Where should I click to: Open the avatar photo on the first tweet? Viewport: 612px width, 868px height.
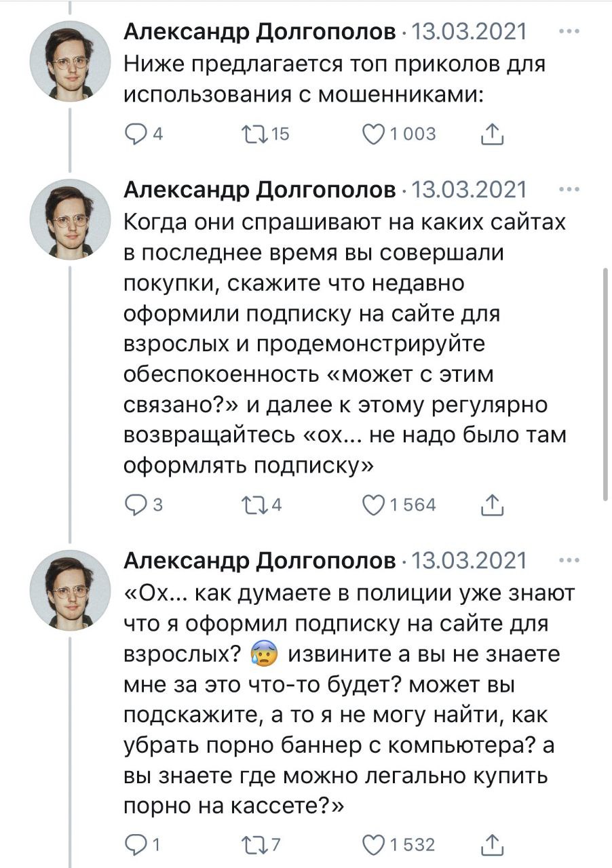[71, 60]
